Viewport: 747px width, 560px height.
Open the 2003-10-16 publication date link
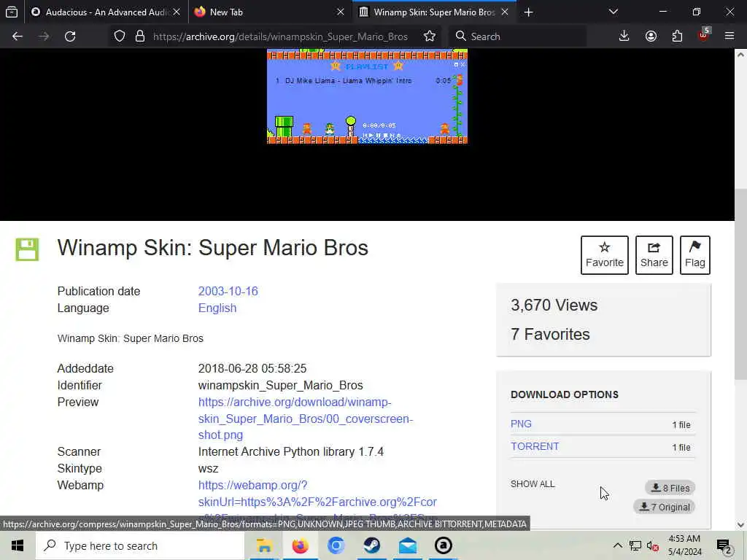[x=228, y=291]
